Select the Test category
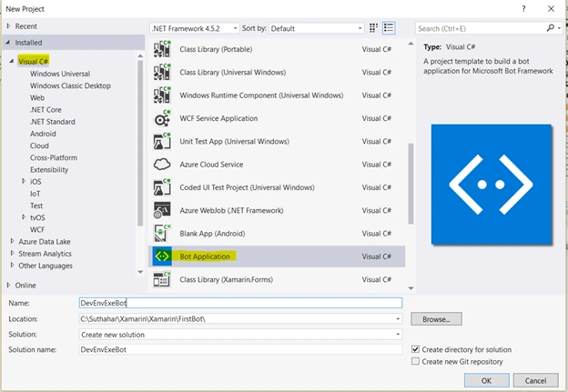The image size is (568, 392). pos(36,206)
